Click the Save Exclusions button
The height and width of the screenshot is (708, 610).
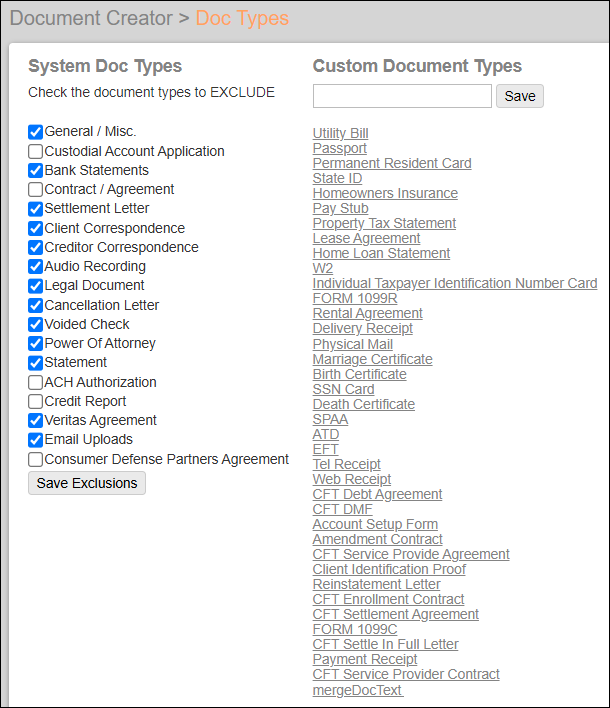(x=87, y=483)
